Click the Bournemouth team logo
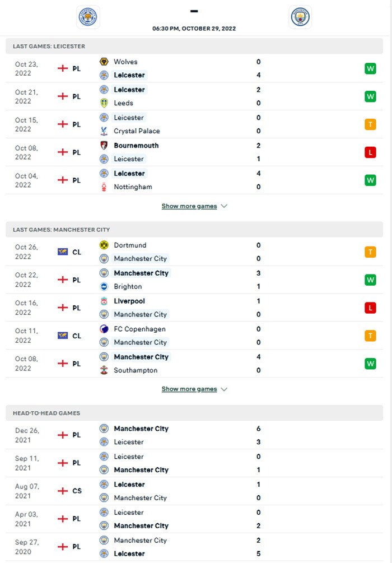 click(104, 146)
